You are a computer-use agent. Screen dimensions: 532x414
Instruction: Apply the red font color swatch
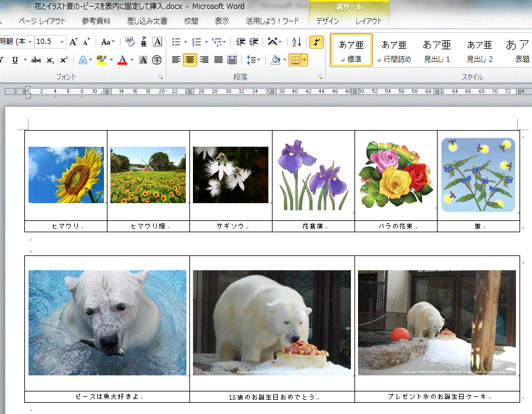click(122, 60)
